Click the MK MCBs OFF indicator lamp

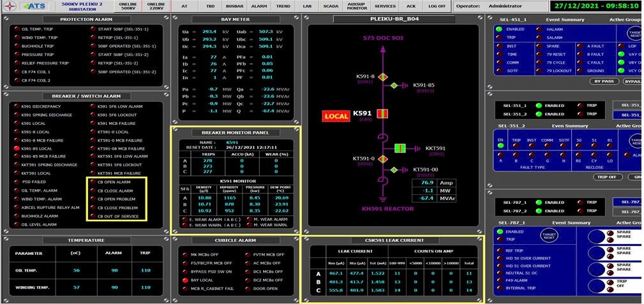185,254
